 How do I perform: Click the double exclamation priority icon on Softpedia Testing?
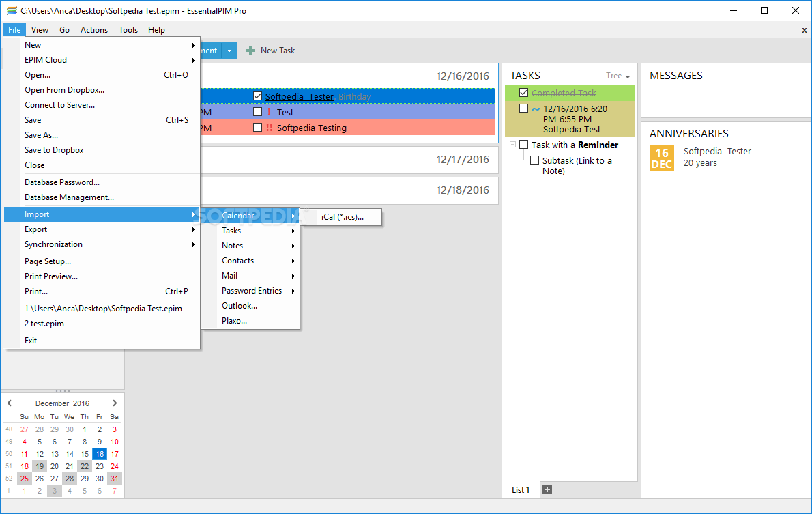tap(270, 128)
